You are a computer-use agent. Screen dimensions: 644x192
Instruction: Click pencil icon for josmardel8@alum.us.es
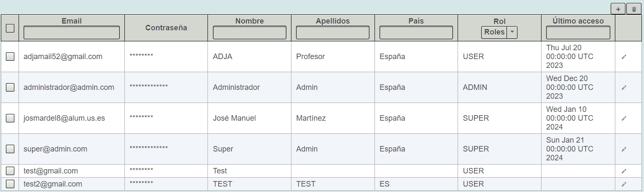(x=624, y=118)
